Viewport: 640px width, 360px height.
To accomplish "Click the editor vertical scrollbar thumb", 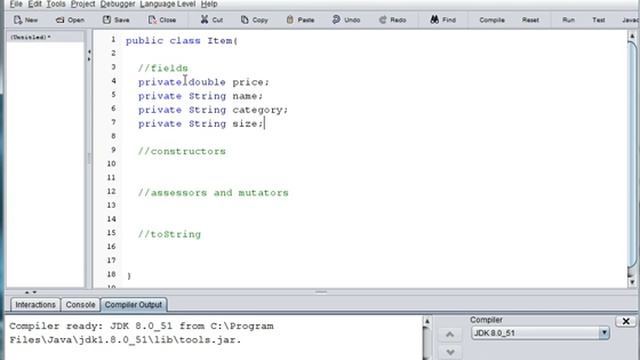I will (x=632, y=154).
